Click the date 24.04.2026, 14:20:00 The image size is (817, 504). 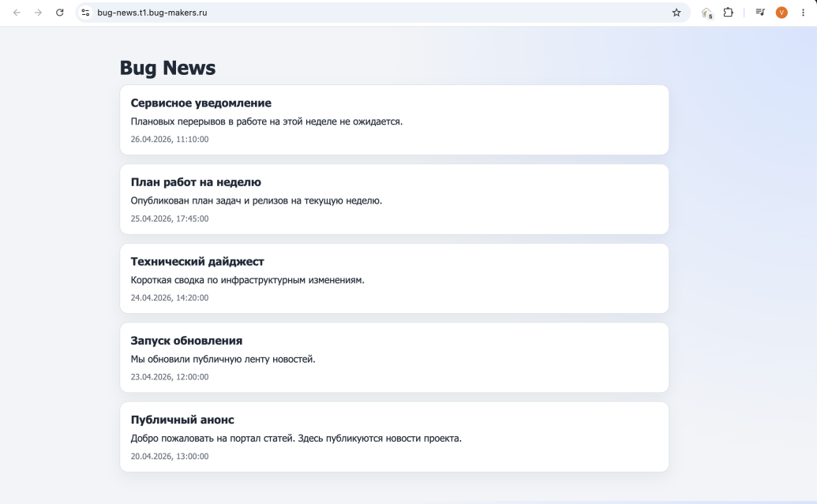[x=170, y=298]
